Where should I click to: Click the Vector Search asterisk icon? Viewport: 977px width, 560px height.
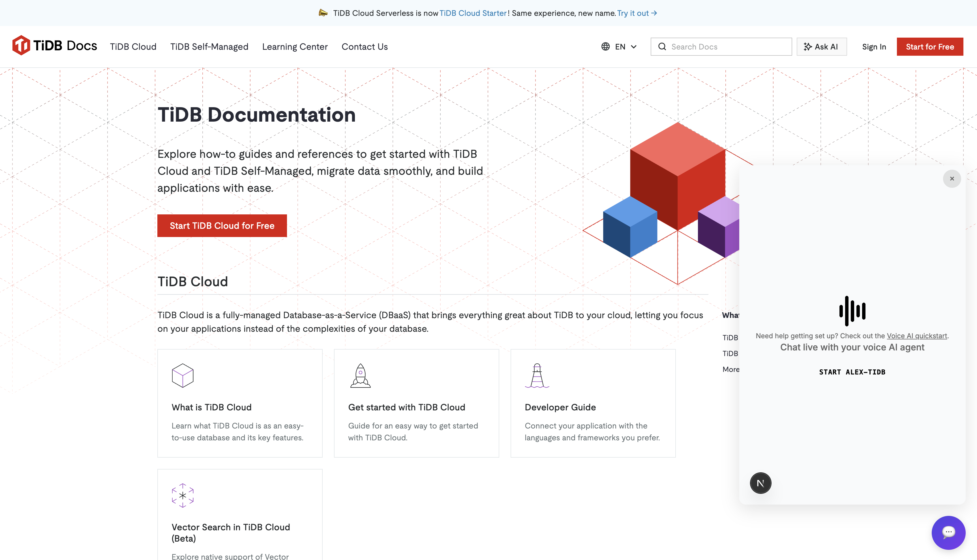(x=182, y=496)
